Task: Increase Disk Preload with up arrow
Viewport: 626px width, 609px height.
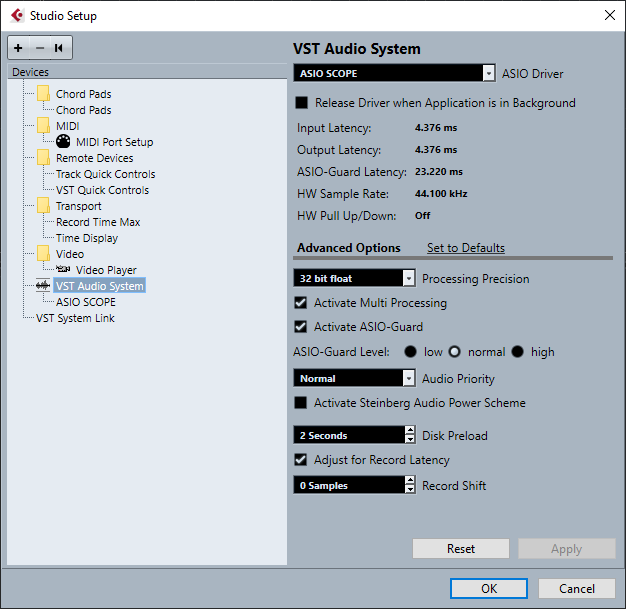Action: pos(410,430)
